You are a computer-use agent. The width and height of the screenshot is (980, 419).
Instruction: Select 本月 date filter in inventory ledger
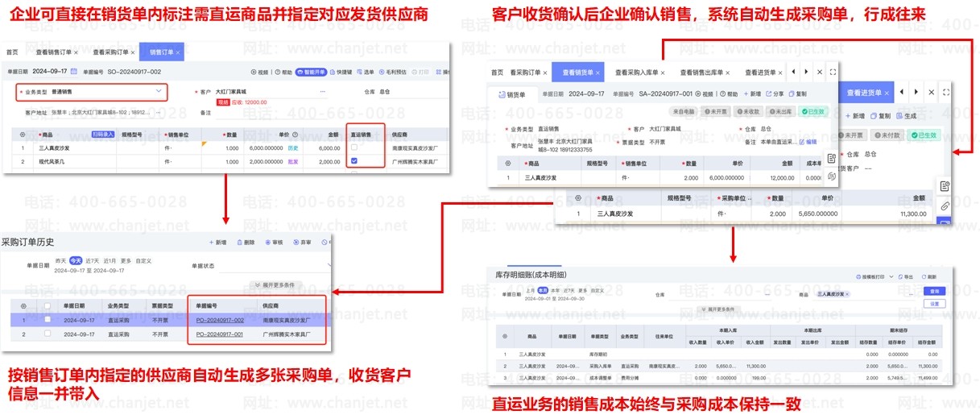544,290
